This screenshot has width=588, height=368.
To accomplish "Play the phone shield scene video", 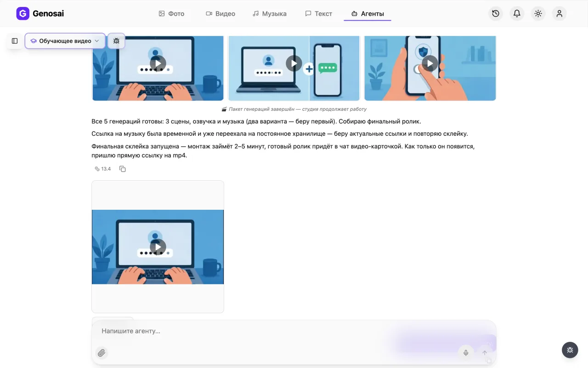I will pos(430,63).
